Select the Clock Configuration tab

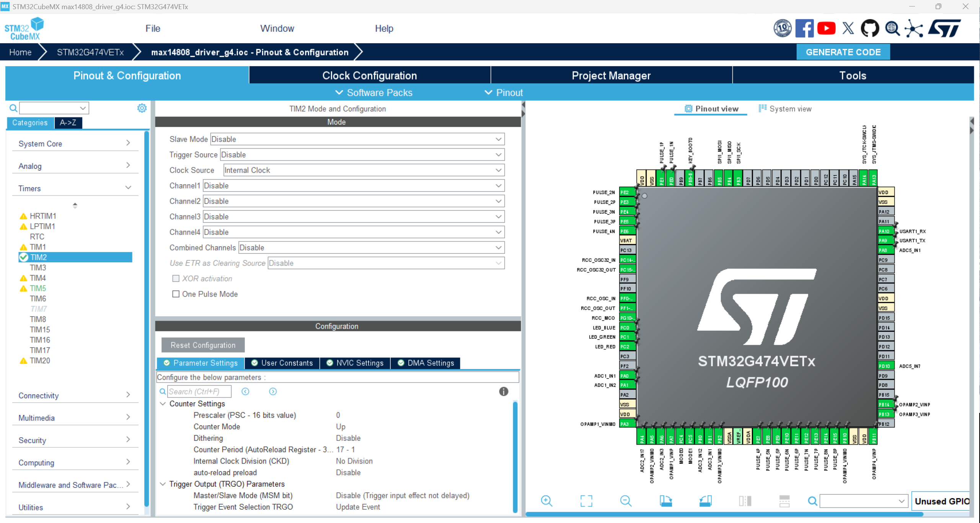pos(370,76)
